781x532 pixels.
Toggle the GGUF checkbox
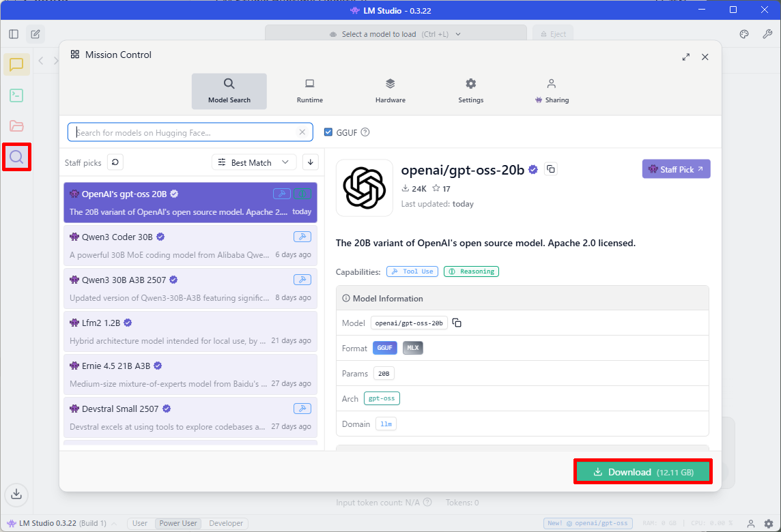(x=328, y=132)
